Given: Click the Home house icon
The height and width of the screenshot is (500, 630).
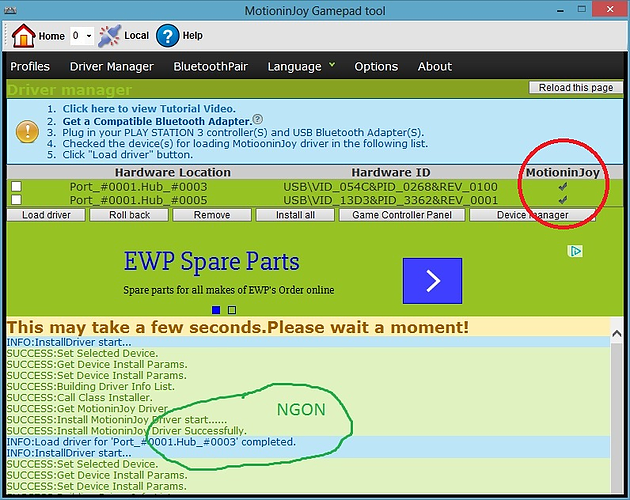Looking at the screenshot, I should click(23, 36).
